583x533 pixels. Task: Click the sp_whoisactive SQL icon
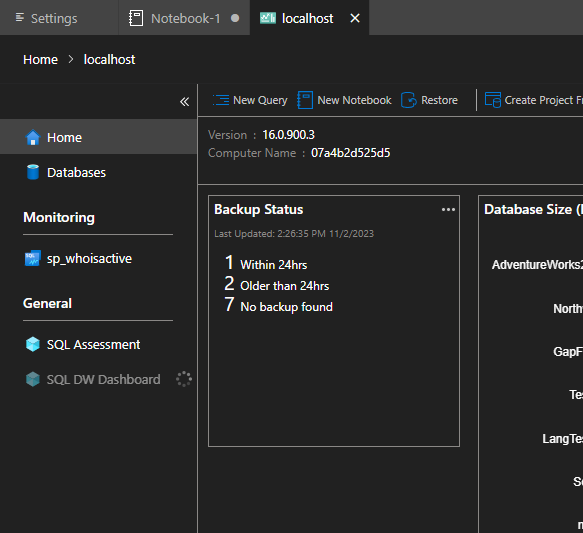[x=33, y=258]
